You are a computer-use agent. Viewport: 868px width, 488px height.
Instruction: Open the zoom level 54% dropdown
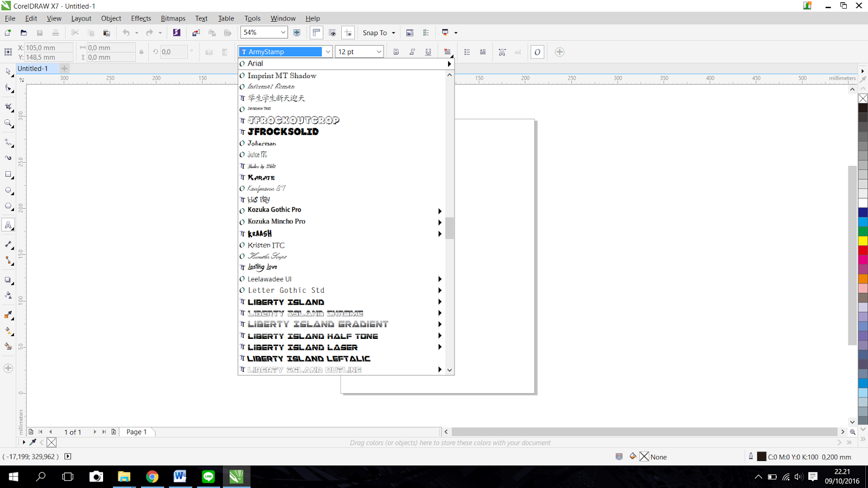pos(283,33)
